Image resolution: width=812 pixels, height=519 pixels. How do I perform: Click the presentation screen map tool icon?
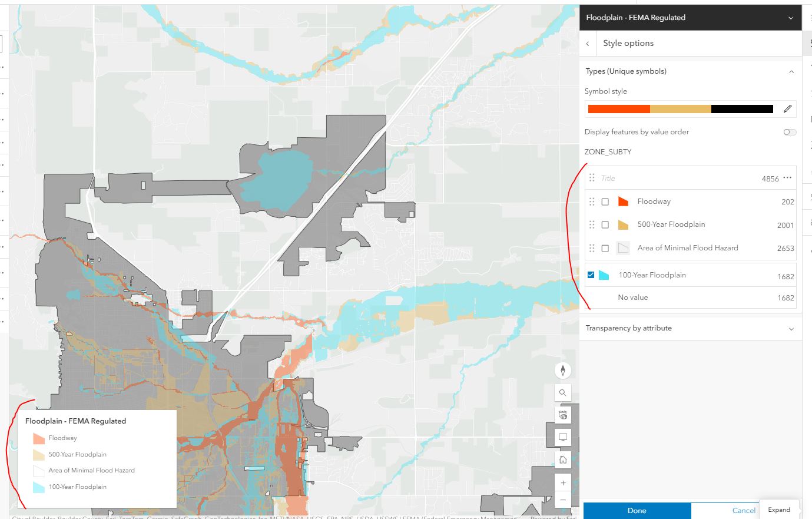pos(562,437)
